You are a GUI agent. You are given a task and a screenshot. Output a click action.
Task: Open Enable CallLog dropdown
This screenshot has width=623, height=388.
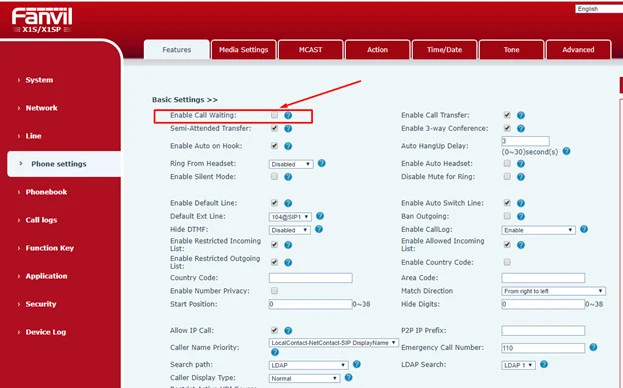point(538,230)
